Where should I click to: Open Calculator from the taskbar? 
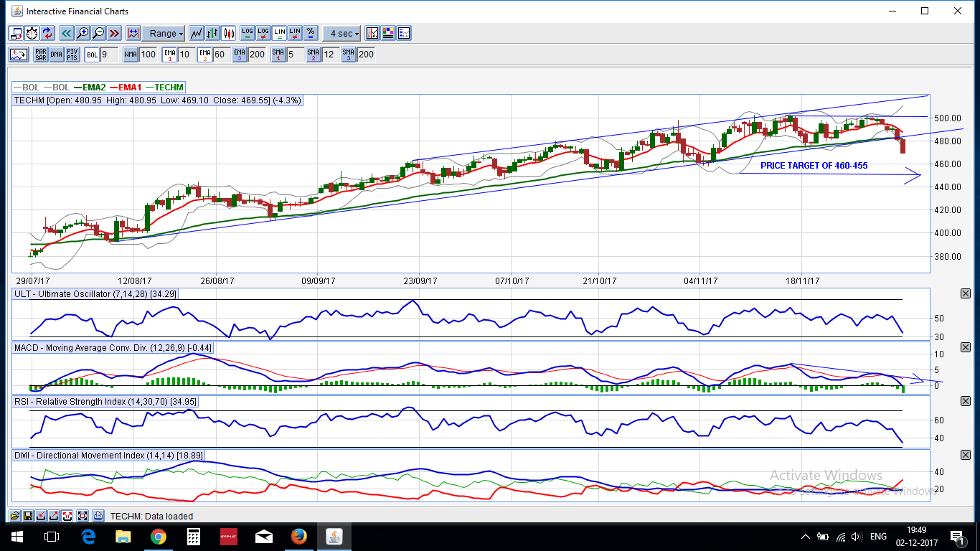(194, 537)
